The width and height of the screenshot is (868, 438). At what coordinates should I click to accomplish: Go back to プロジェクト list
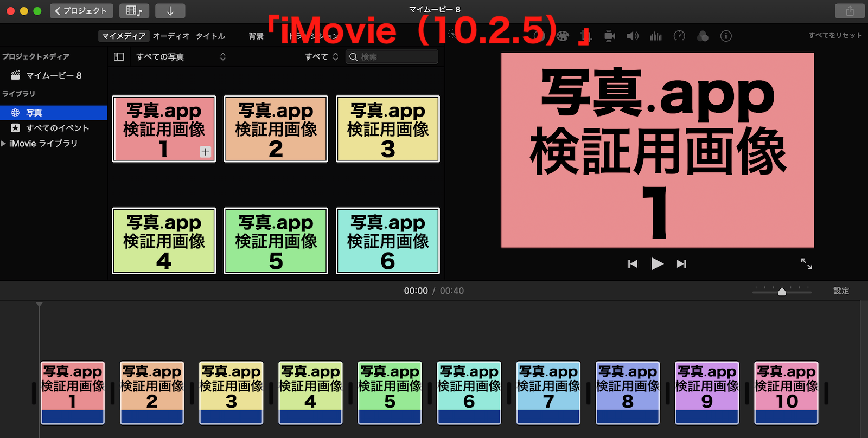(x=81, y=11)
